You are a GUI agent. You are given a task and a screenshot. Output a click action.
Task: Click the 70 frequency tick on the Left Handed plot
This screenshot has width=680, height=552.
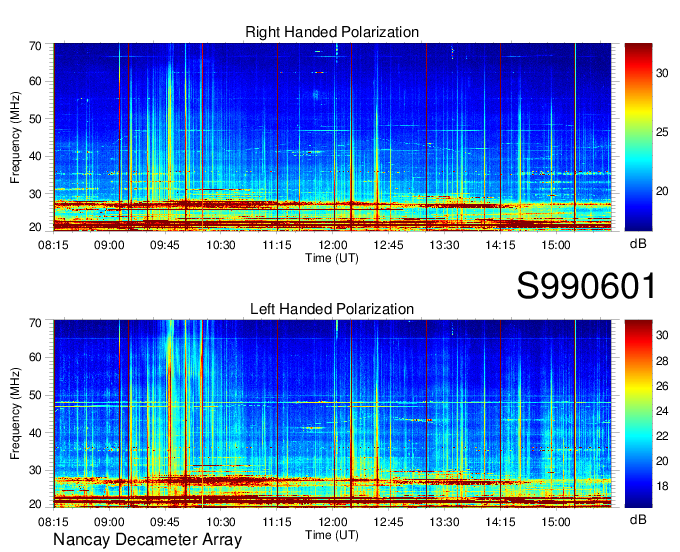[36, 323]
